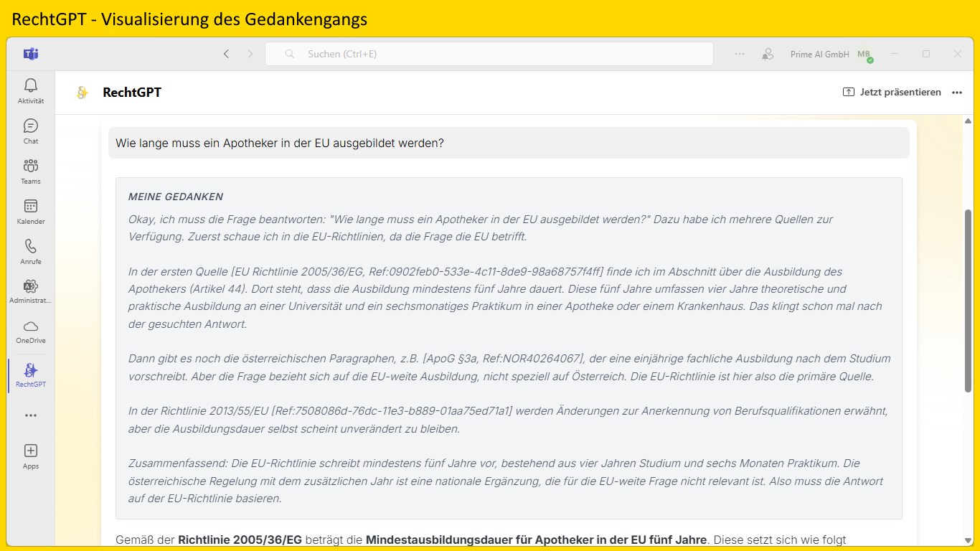Open Chat in the Teams sidebar

click(30, 126)
